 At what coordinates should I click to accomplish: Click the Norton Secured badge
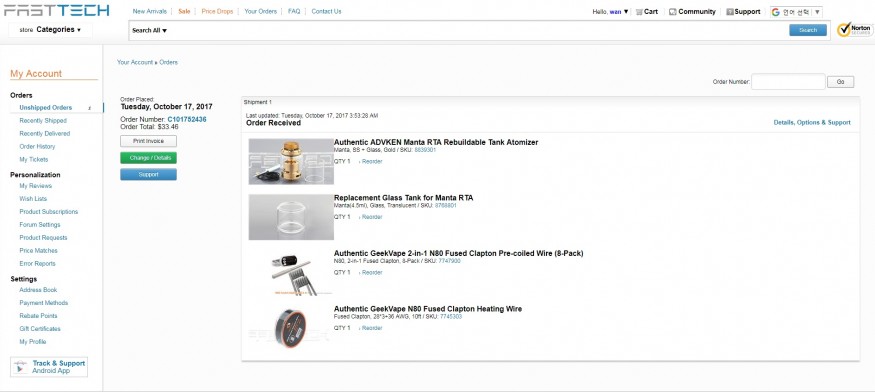[854, 30]
